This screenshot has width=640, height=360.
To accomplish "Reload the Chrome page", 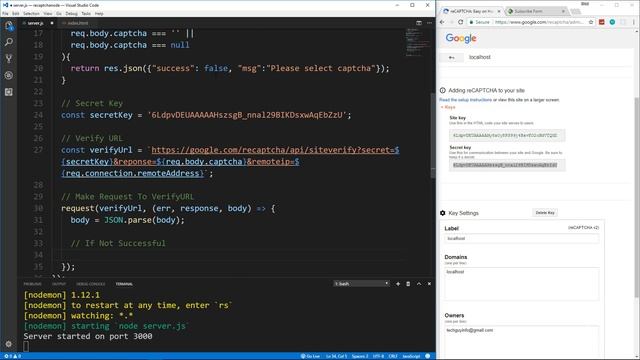I will (461, 22).
